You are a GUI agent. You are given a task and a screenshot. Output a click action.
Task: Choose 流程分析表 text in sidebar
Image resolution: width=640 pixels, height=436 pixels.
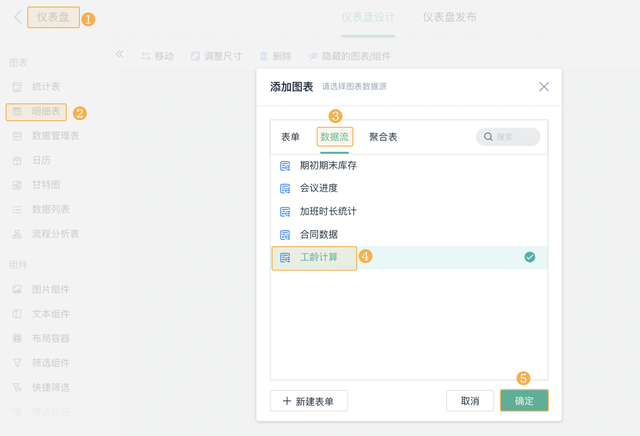(56, 234)
